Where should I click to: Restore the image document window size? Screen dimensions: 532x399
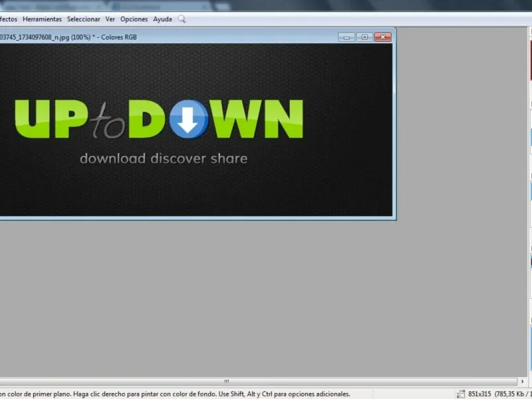[364, 37]
